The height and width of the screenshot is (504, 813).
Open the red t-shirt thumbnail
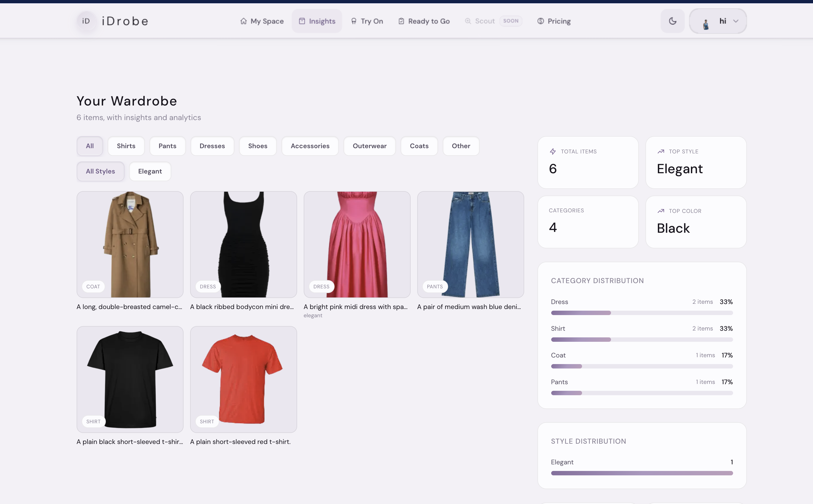243,379
